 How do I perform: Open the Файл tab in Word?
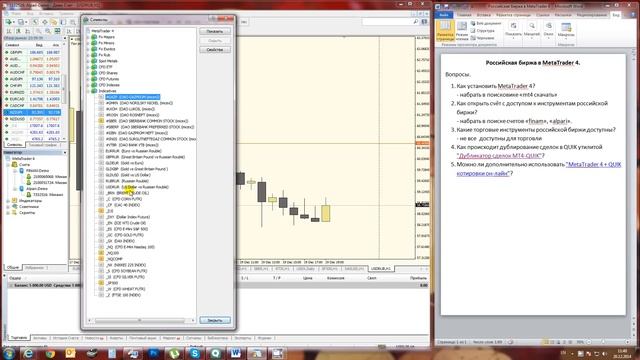pyautogui.click(x=444, y=15)
